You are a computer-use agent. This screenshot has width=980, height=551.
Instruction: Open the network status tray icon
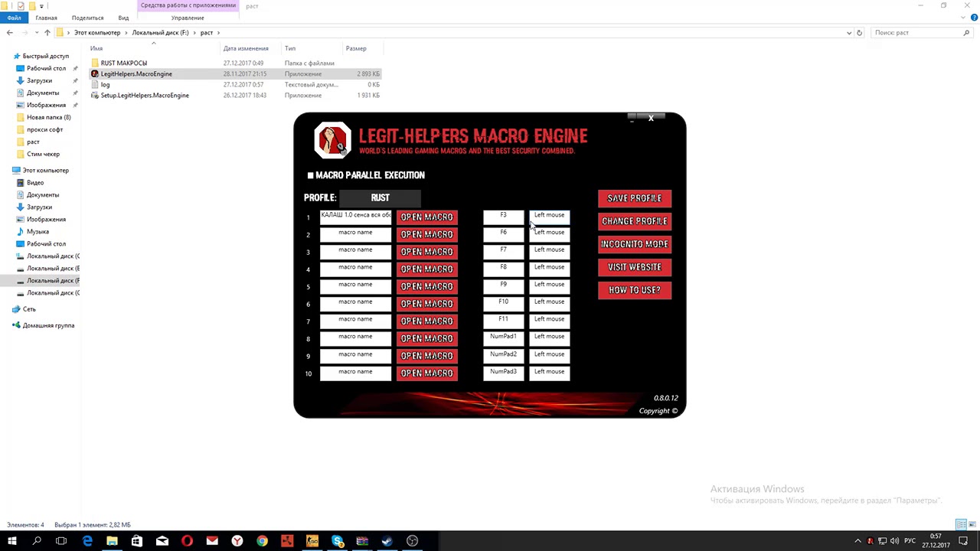pyautogui.click(x=882, y=541)
